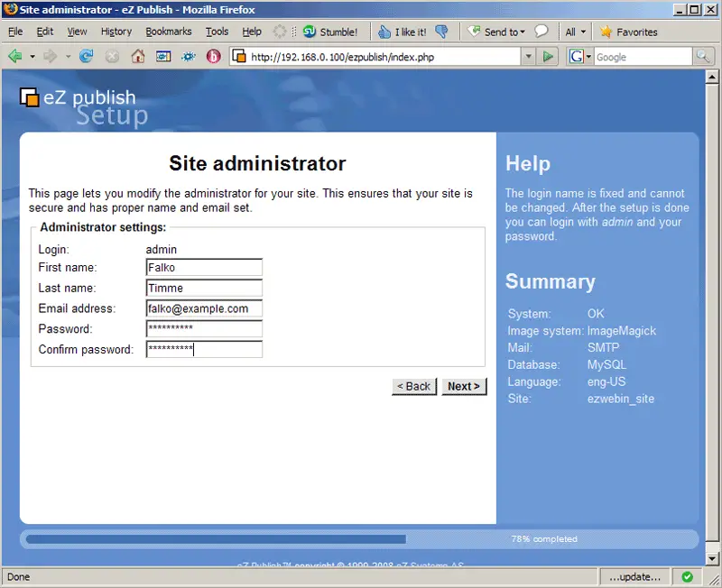Click the Email address input field
This screenshot has height=588, width=722.
tap(204, 308)
